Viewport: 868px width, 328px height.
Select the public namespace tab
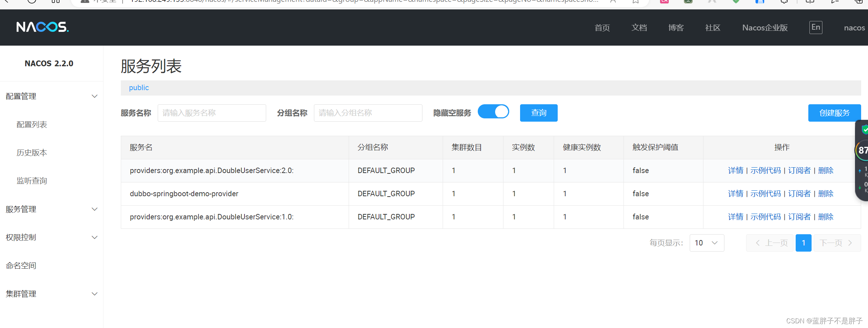coord(139,88)
